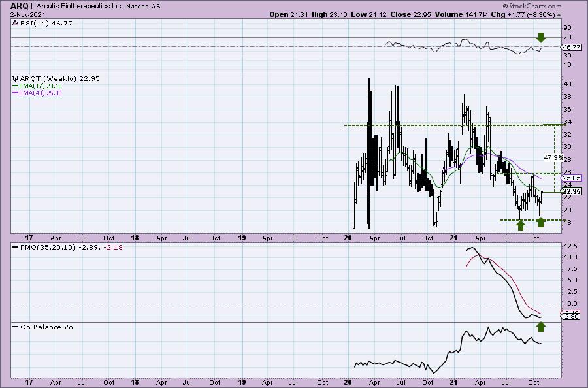Click the green EMA(17) legend line marker
The width and height of the screenshot is (588, 388).
click(16, 86)
